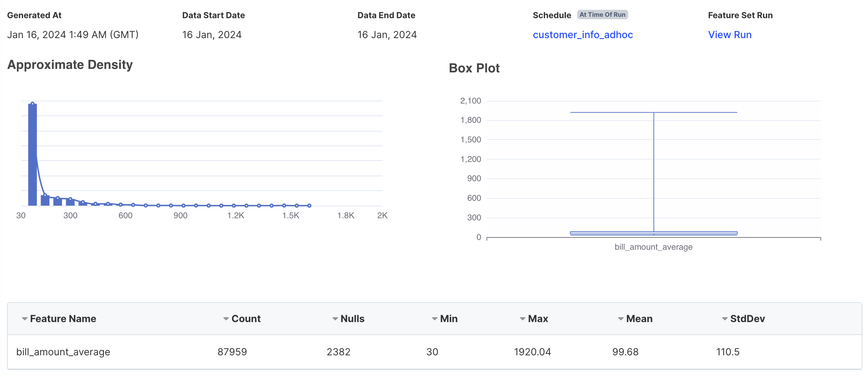Click the sort triangle next to Min
Screen dimensions: 868x377
pyautogui.click(x=434, y=319)
